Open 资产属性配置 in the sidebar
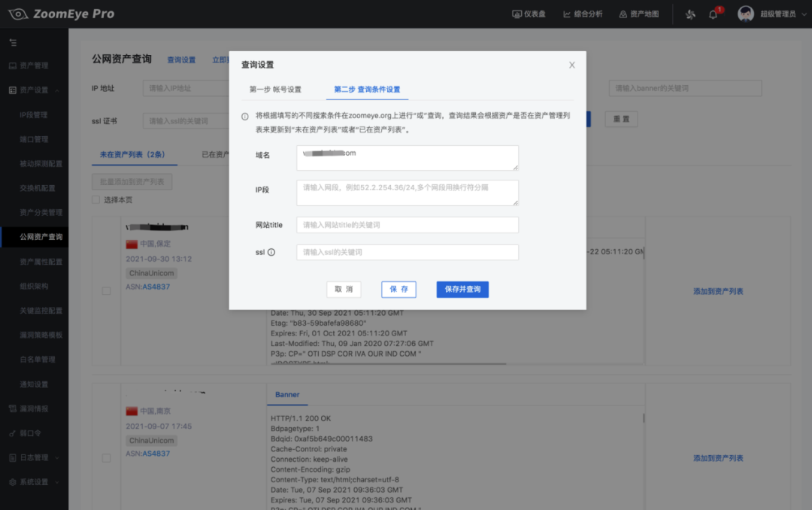The image size is (812, 510). click(x=41, y=262)
